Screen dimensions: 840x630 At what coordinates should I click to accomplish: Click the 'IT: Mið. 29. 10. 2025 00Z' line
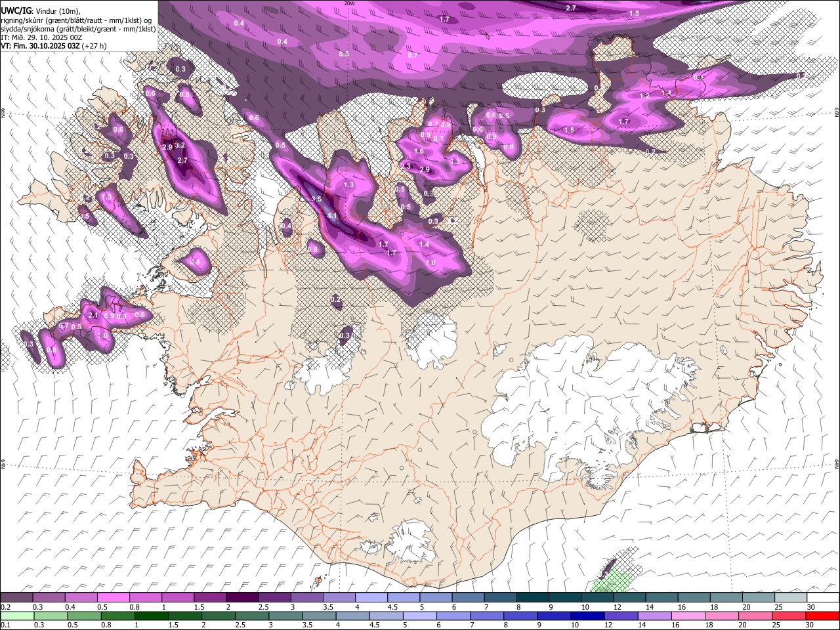(41, 37)
